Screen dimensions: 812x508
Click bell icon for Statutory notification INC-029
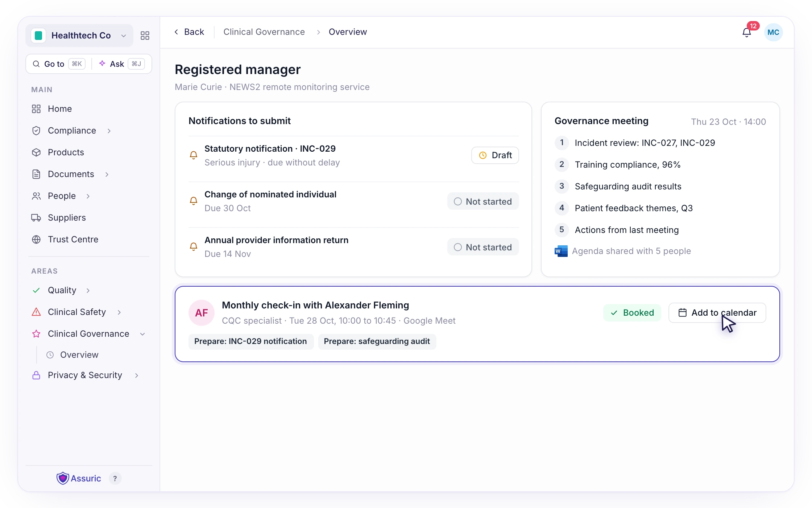click(x=194, y=155)
